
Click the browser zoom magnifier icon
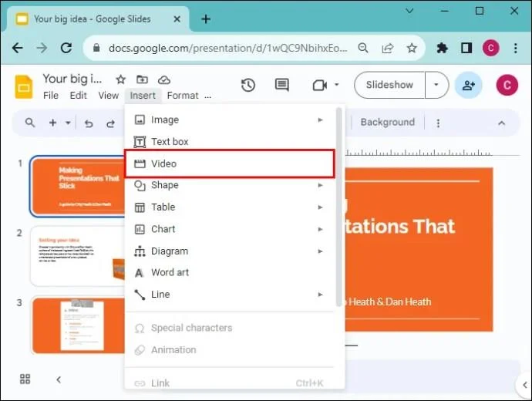(363, 48)
